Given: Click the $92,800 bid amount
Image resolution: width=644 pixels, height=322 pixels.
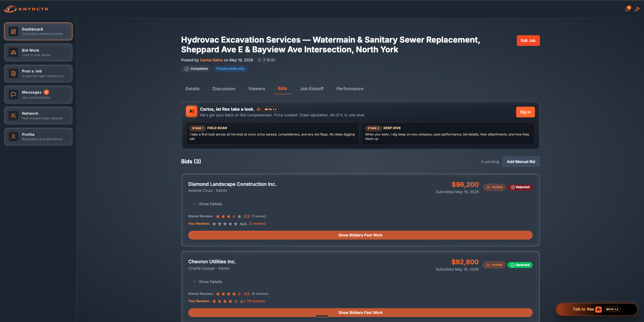Looking at the screenshot, I should [x=465, y=262].
